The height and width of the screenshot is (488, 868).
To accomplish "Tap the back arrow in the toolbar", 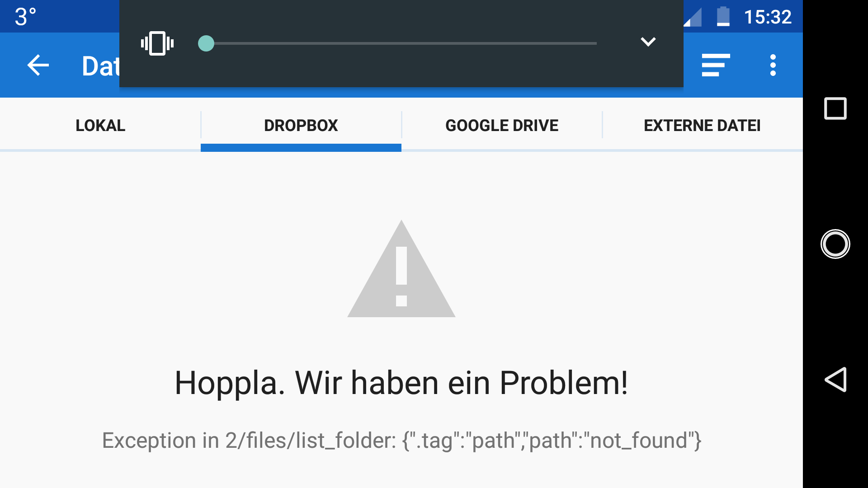I will pyautogui.click(x=38, y=65).
